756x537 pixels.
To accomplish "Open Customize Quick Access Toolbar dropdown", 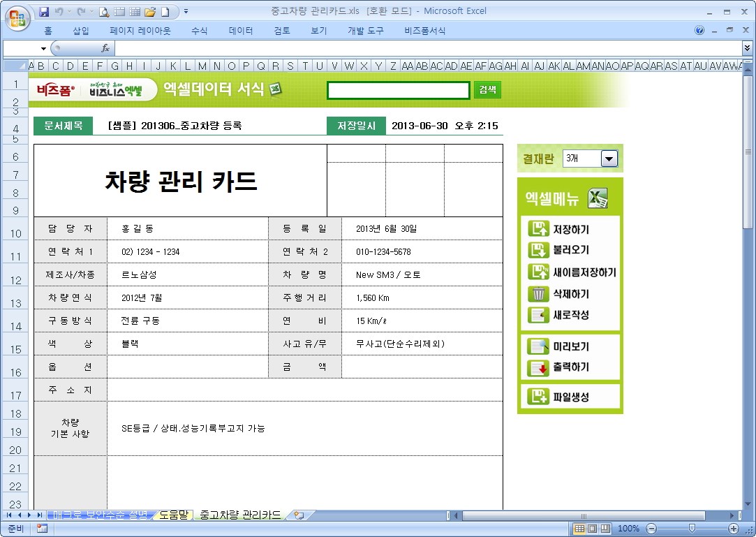I will coord(186,12).
